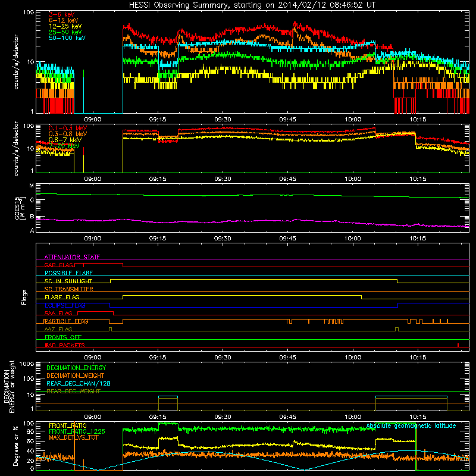Click the 1000 tick on Decimation axis
The width and height of the screenshot is (476, 476).
coord(27,364)
